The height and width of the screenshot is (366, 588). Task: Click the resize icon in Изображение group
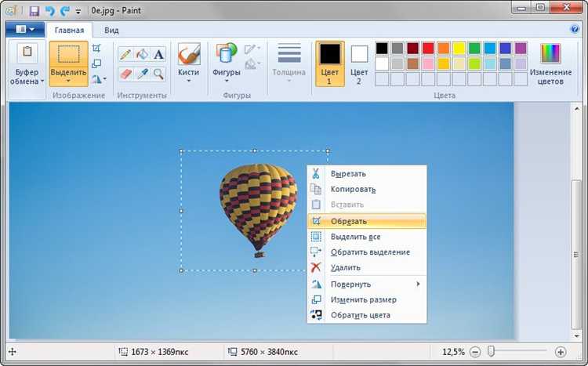point(96,63)
